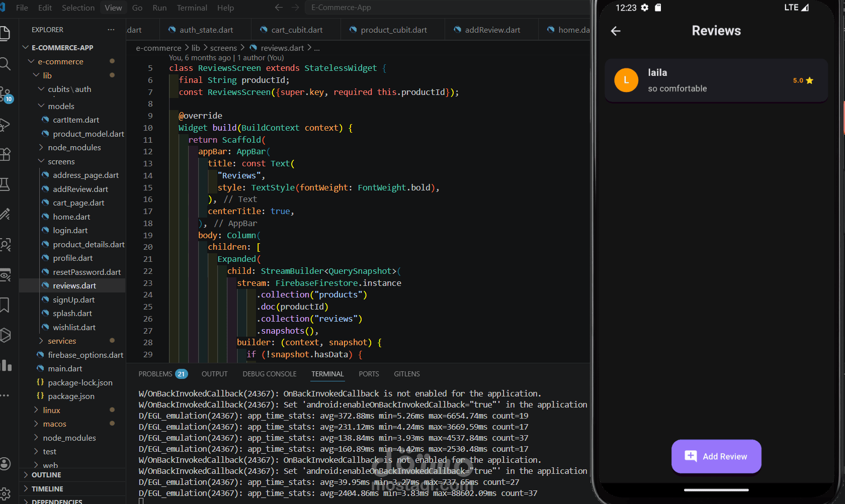Click the braces icon beside package.json

[x=40, y=396]
